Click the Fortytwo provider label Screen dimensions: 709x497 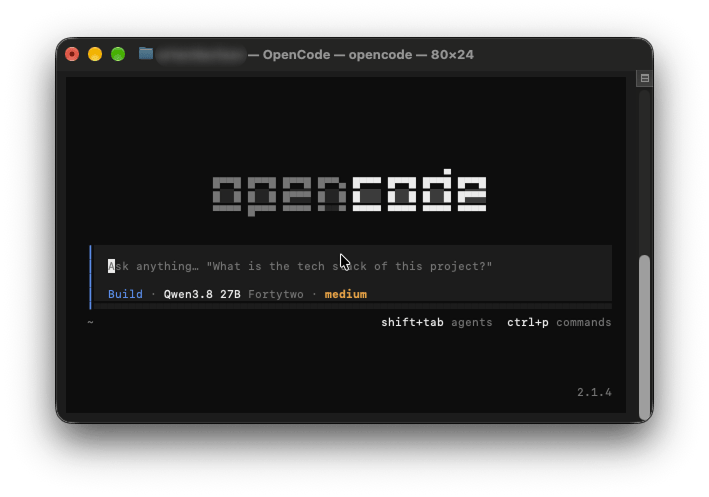[275, 294]
